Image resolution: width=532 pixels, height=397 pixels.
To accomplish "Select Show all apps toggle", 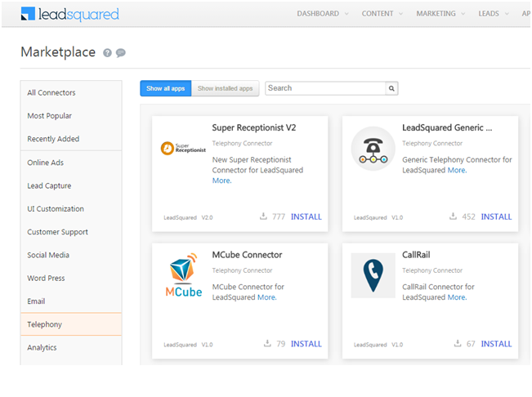I will [166, 88].
